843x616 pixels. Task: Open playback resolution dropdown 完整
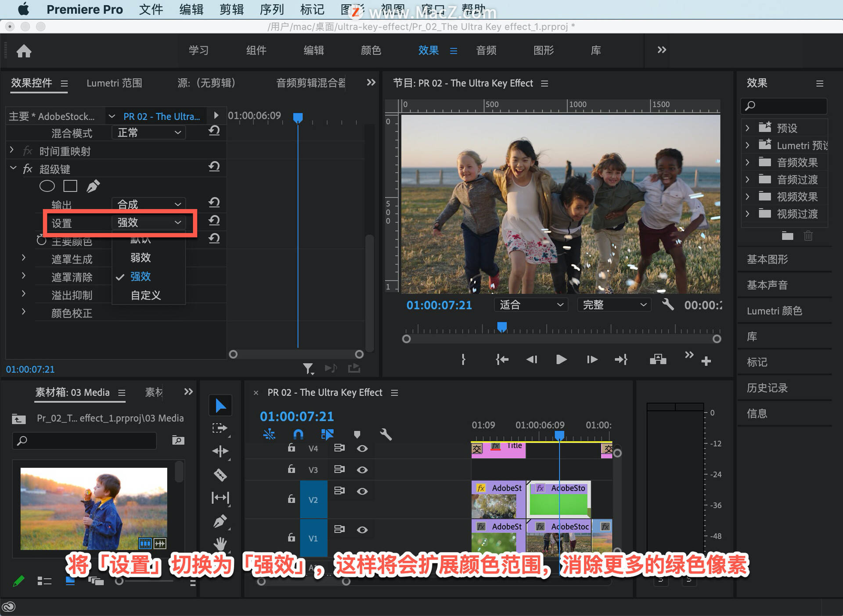click(613, 304)
